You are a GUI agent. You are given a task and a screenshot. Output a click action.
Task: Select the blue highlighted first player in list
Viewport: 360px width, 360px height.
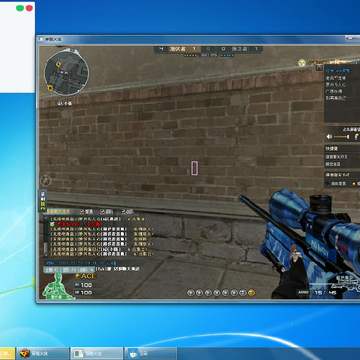(x=338, y=70)
